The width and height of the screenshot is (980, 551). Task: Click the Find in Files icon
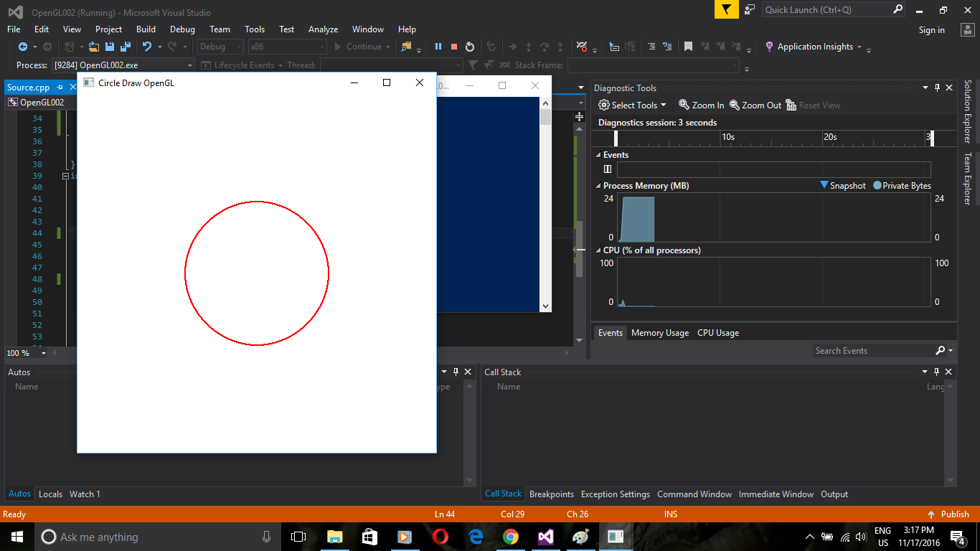tap(407, 47)
